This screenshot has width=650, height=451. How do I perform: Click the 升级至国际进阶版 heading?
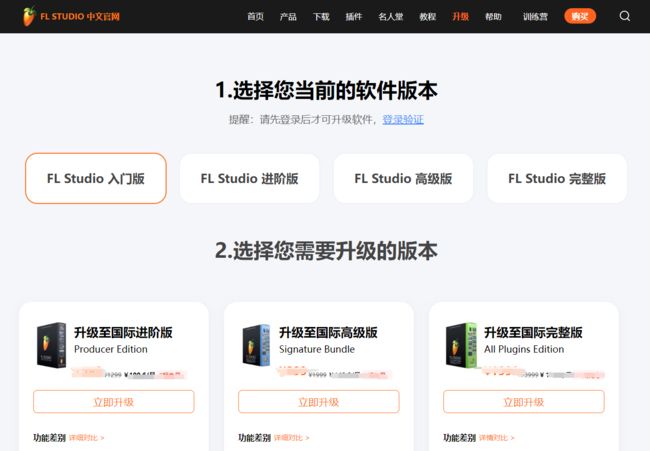[123, 332]
